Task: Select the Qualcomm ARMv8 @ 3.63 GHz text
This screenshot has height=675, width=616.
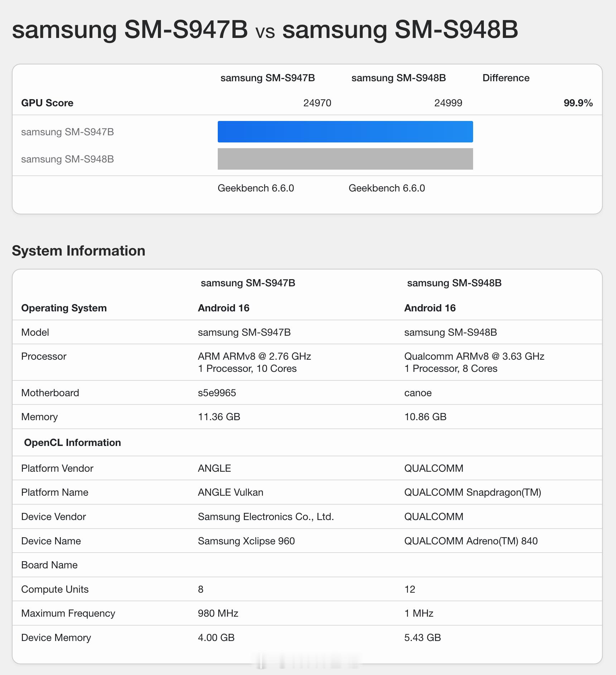Action: (x=474, y=356)
